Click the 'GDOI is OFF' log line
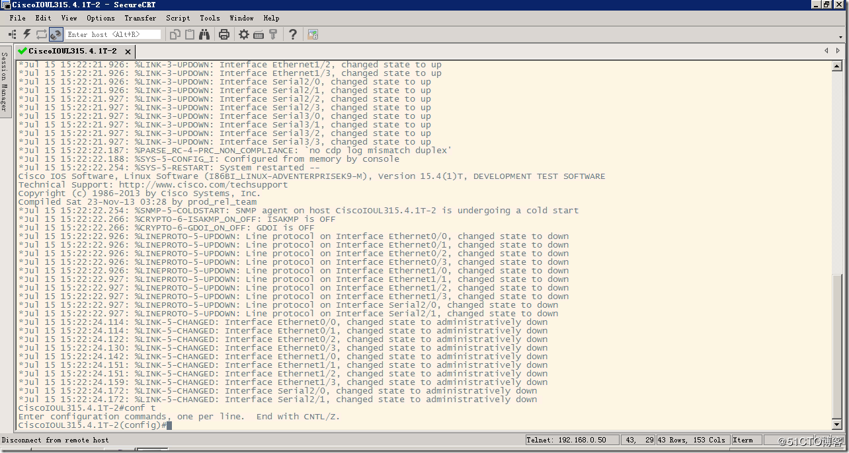The image size is (849, 453). (166, 228)
